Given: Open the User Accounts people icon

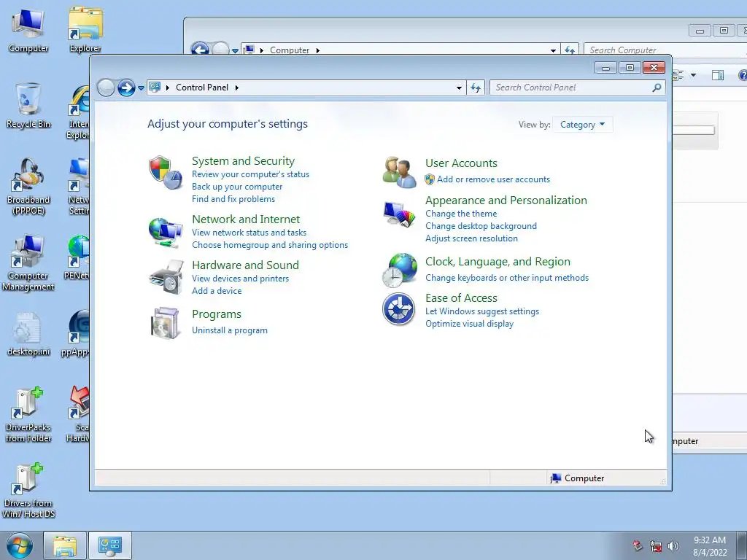Looking at the screenshot, I should click(x=399, y=172).
